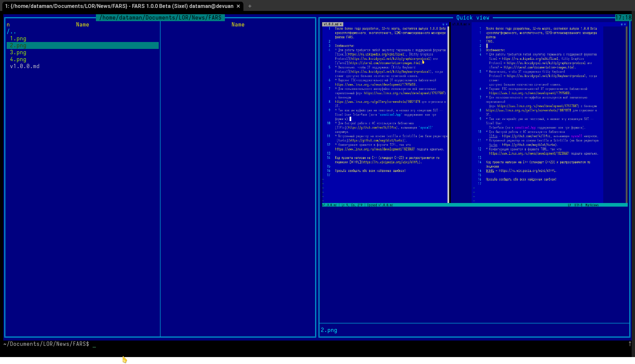Click the 'n' sort mode indicator
Viewport: 635px width, 364px height.
[8, 25]
